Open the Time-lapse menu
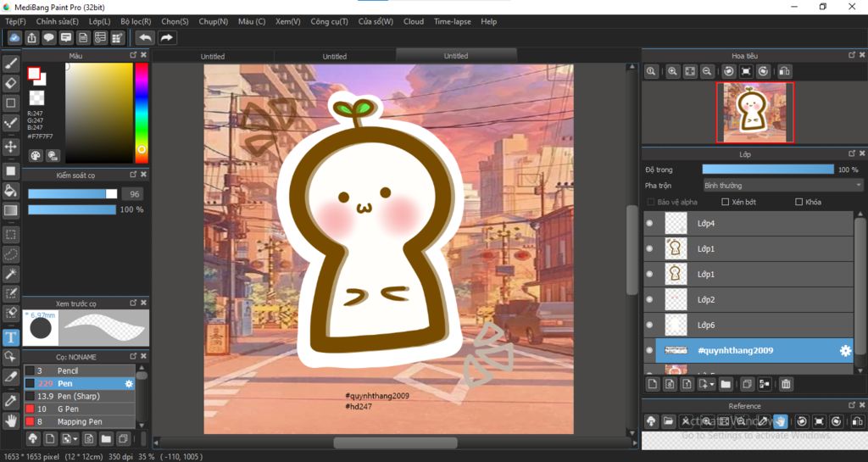The height and width of the screenshot is (462, 868). tap(453, 21)
